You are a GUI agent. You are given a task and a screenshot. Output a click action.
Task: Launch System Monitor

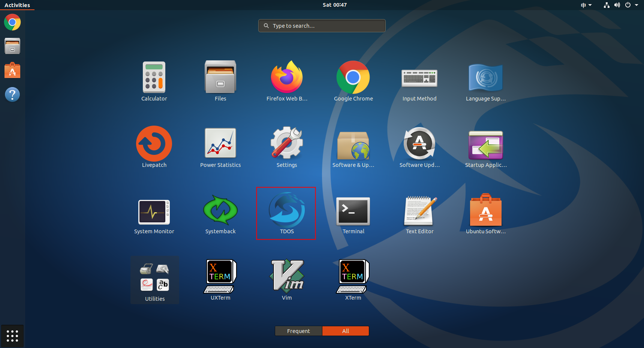pos(154,214)
